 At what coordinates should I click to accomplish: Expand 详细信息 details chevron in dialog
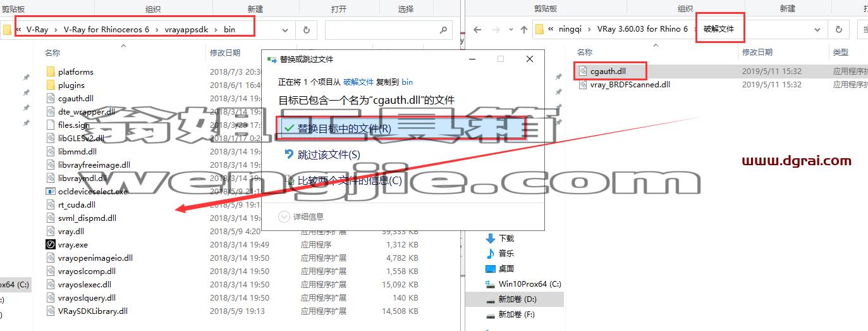click(285, 216)
